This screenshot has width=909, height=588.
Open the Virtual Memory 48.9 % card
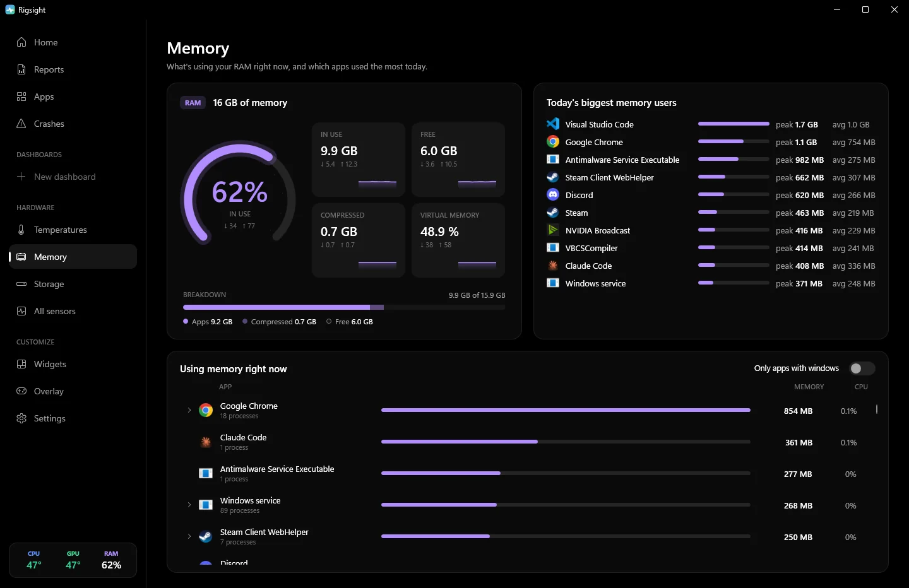[458, 240]
